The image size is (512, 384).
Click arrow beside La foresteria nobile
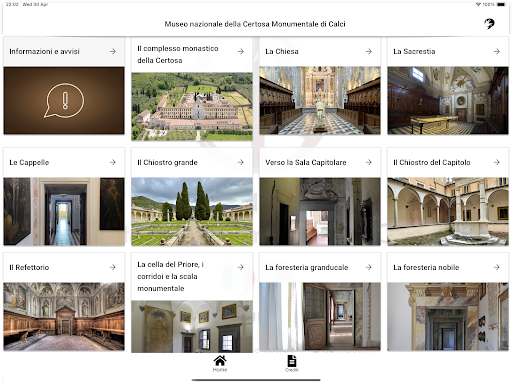(x=497, y=267)
